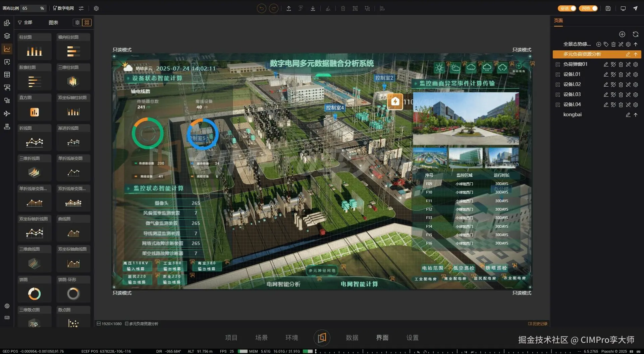
Task: Click the 控制室4 label in canvas
Action: click(335, 108)
